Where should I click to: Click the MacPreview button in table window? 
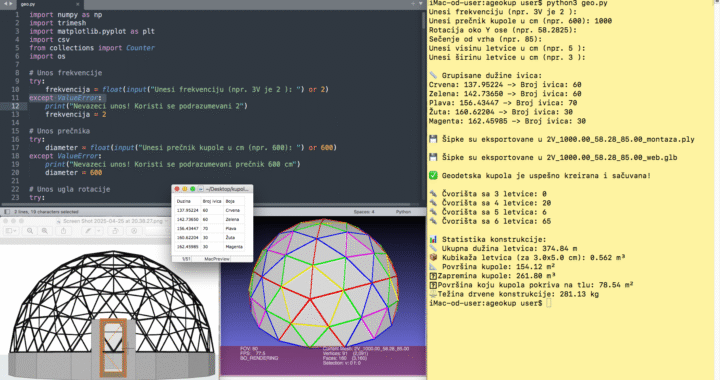coord(217,259)
